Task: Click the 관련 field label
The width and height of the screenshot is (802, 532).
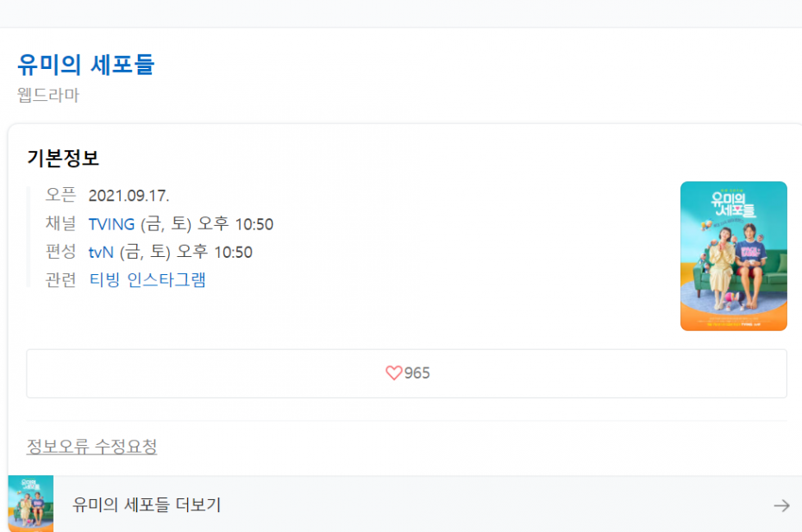Action: tap(61, 280)
